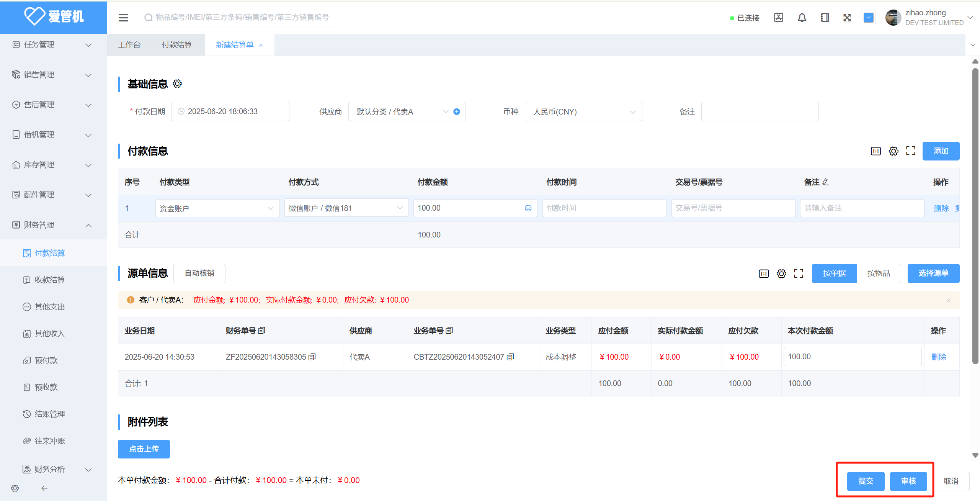Open gear settings in 付款信息 section
The width and height of the screenshot is (980, 501).
pos(893,151)
